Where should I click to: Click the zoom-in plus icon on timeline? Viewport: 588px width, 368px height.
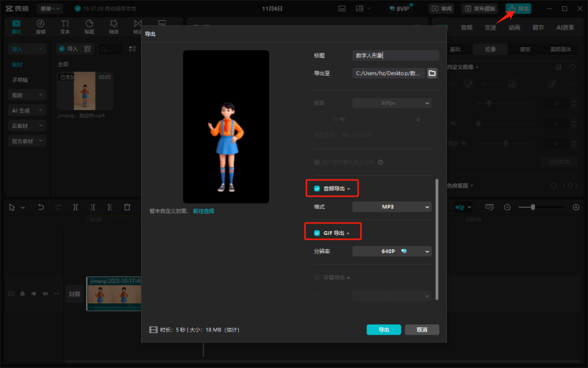(x=576, y=207)
